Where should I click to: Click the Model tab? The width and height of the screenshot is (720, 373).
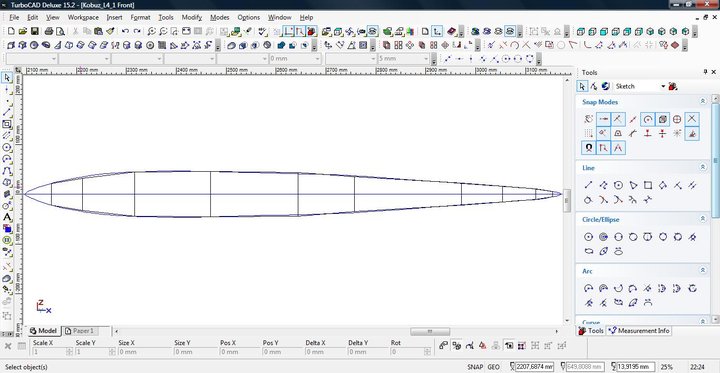(44, 331)
